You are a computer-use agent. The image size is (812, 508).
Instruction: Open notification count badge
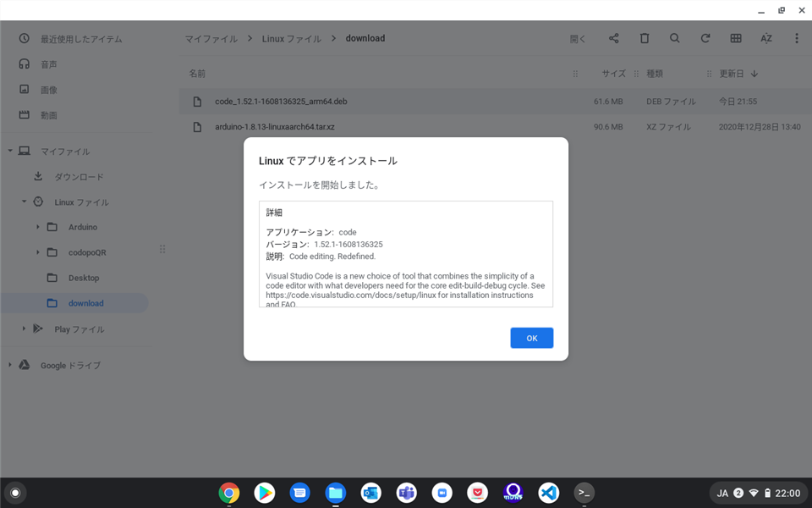pyautogui.click(x=738, y=493)
